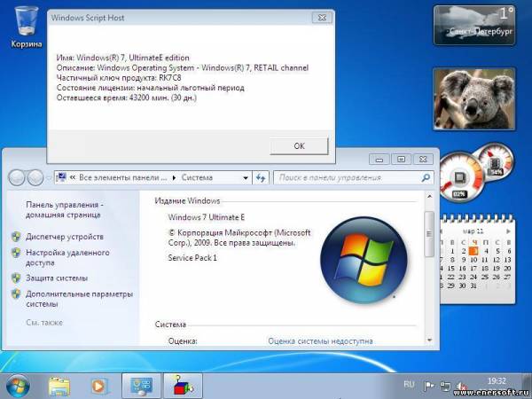
Task: Click the magnifier icon in the search box
Action: click(x=425, y=177)
